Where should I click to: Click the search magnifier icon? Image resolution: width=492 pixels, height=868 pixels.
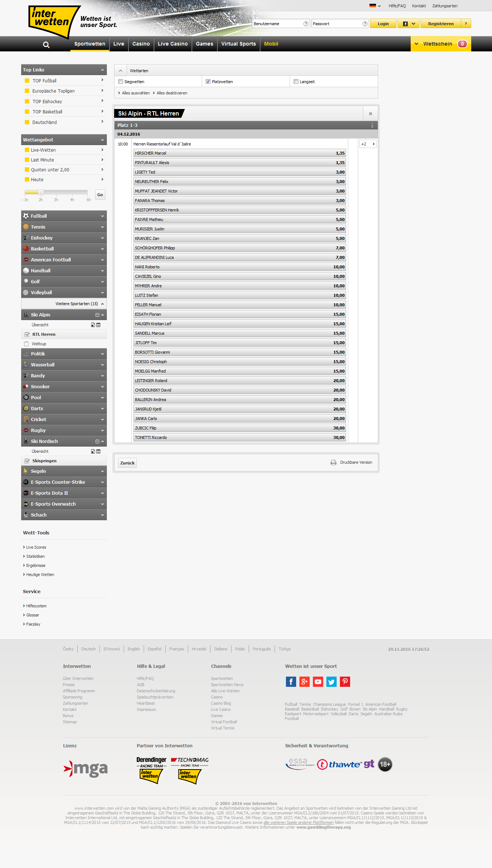(46, 44)
